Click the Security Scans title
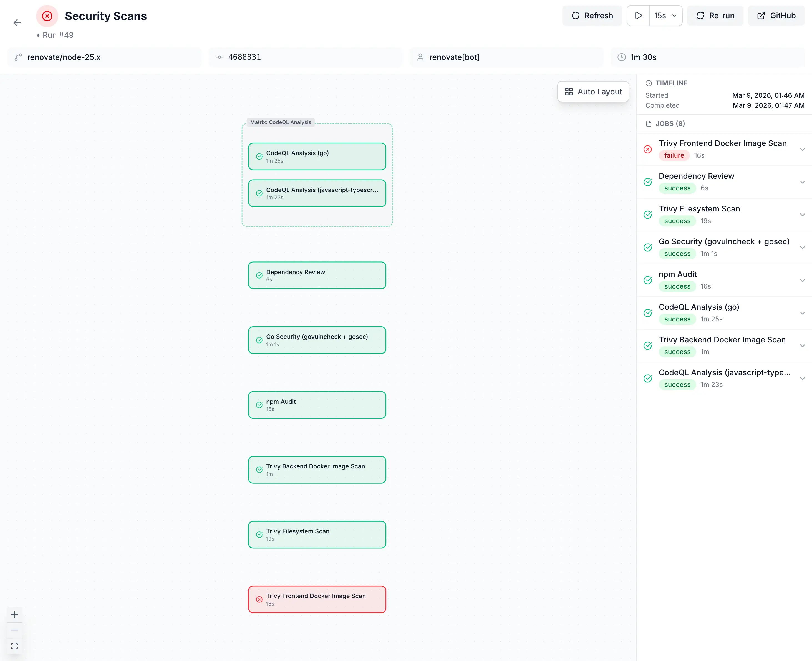Image resolution: width=812 pixels, height=661 pixels. [x=106, y=16]
